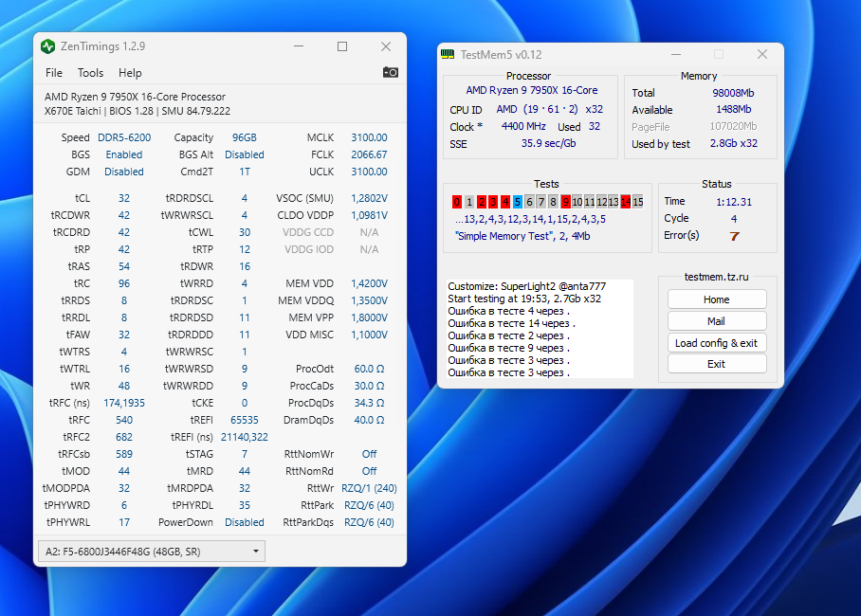
Task: Select test box 0 in Tests
Action: pyautogui.click(x=457, y=202)
